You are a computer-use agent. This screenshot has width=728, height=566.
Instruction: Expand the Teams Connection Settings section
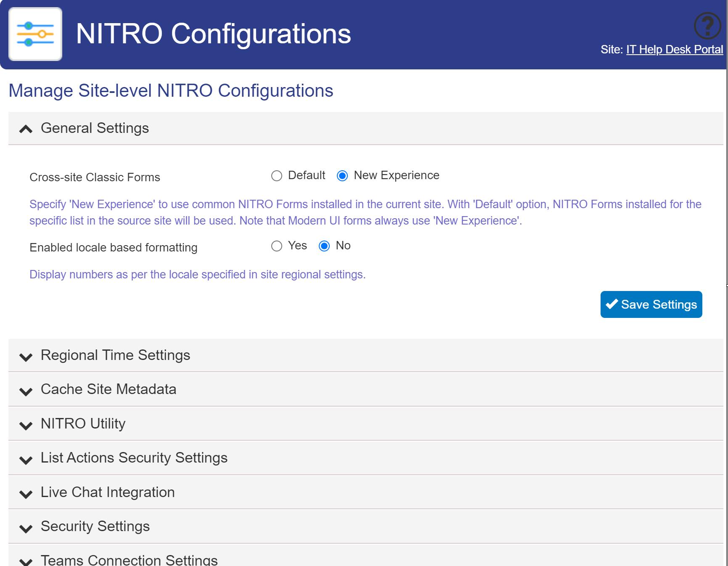click(366, 556)
